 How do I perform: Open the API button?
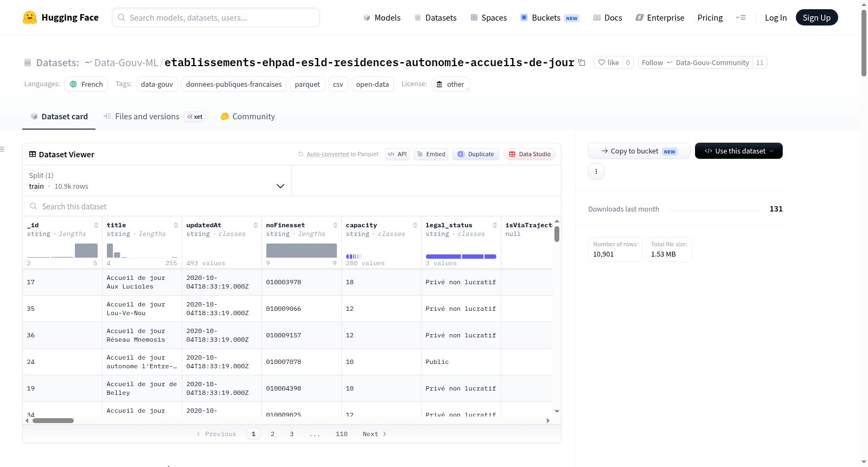(397, 154)
